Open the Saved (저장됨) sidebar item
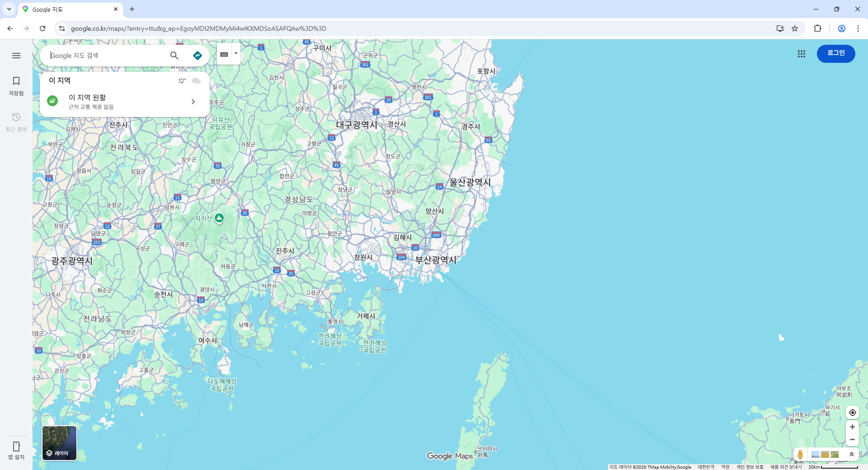The image size is (868, 470). (x=16, y=86)
